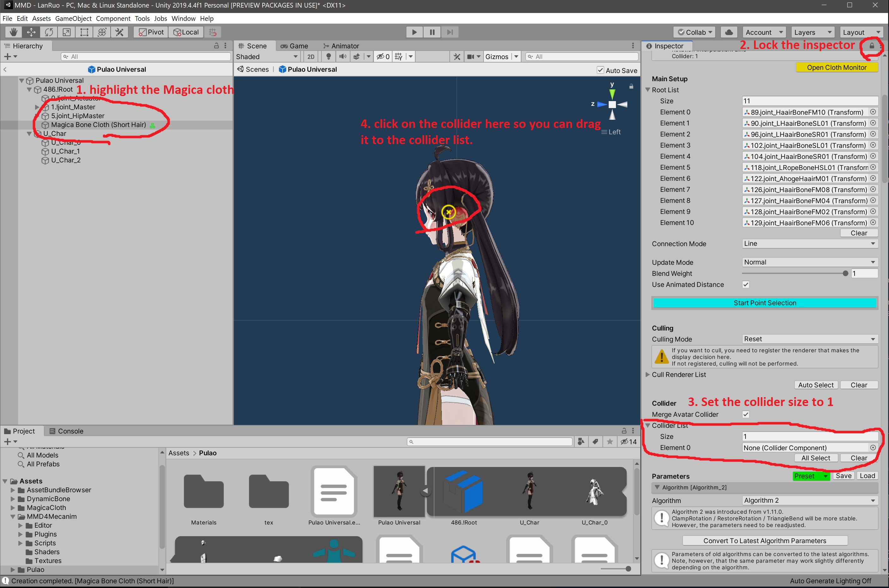Toggle scene lighting bulb icon

[329, 57]
